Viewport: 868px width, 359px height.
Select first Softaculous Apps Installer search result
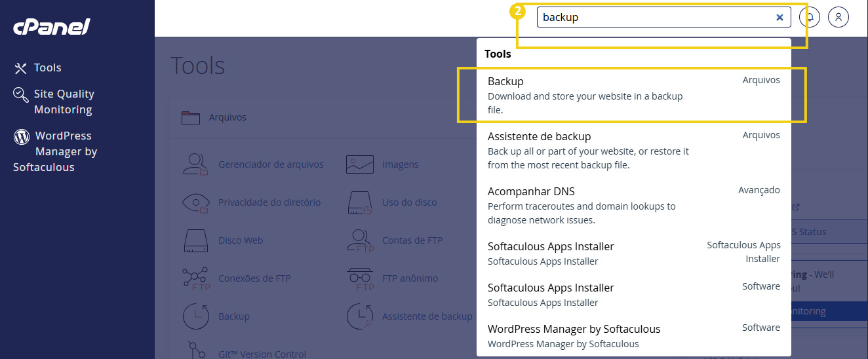633,253
